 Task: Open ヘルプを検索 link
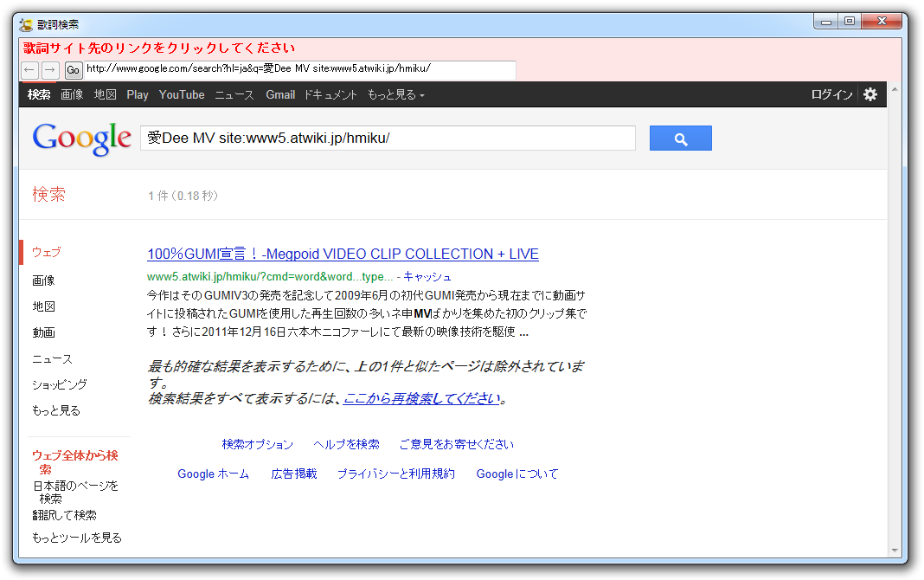pos(346,444)
